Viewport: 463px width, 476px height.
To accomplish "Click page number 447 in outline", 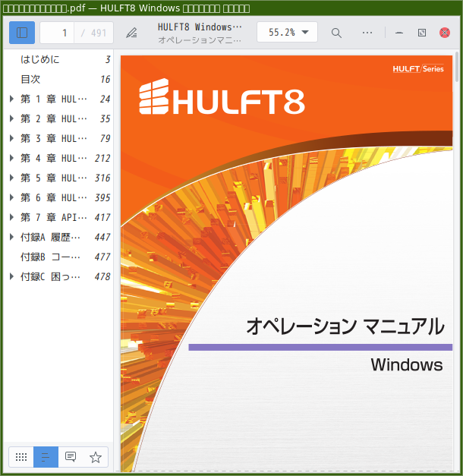I will coord(102,237).
